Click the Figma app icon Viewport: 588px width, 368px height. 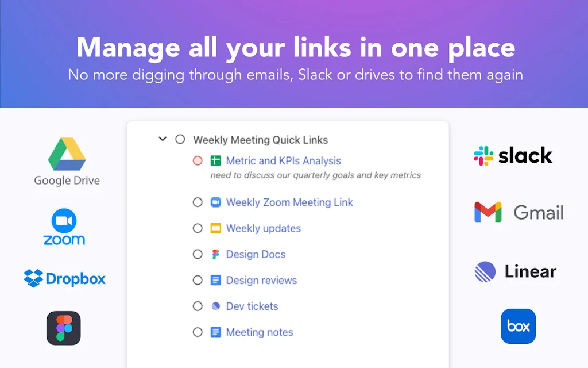(64, 328)
